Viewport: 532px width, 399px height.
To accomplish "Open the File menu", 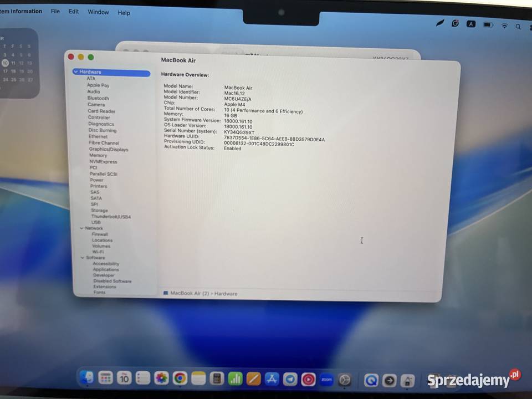I will point(55,11).
